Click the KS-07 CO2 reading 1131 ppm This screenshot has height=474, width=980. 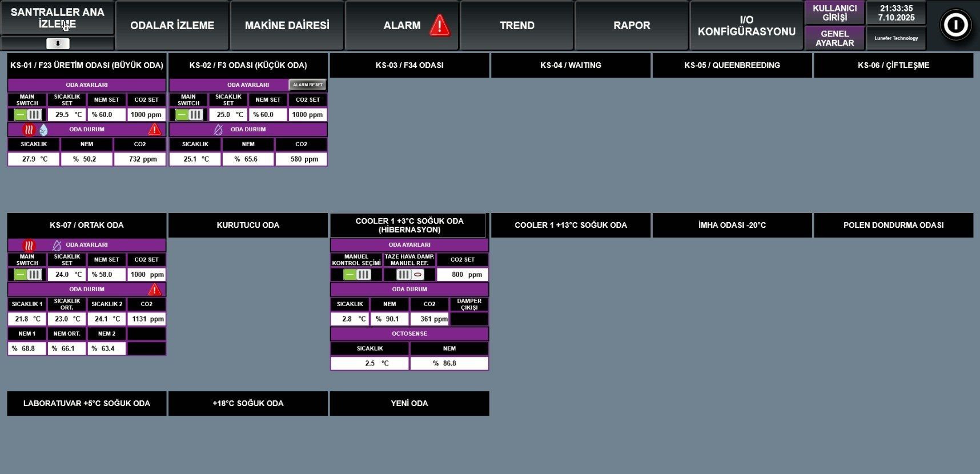click(x=147, y=319)
